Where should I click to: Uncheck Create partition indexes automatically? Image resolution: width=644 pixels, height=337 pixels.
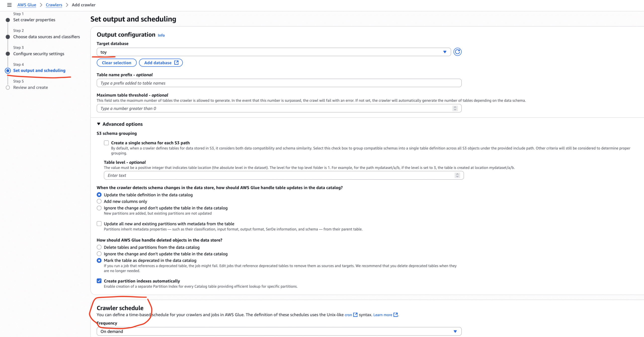point(99,281)
